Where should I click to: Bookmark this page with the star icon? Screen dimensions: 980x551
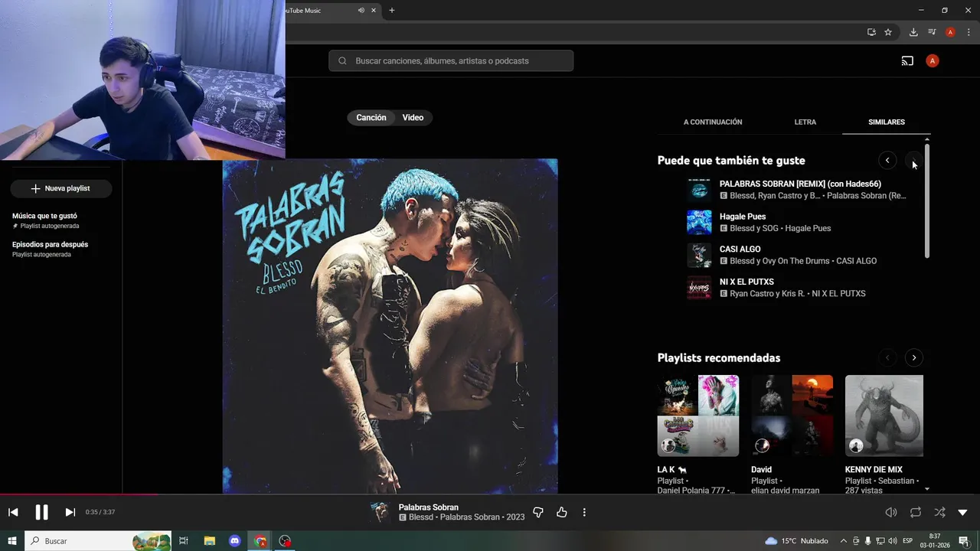point(888,32)
